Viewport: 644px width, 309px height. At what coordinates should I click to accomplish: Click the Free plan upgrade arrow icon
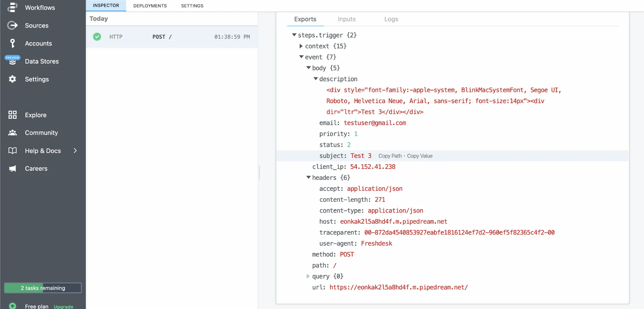(x=12, y=306)
